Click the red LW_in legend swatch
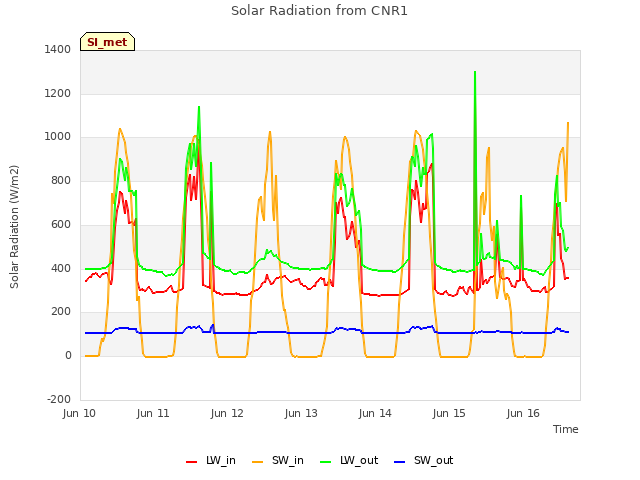Viewport: 640px width, 480px height. 191,462
